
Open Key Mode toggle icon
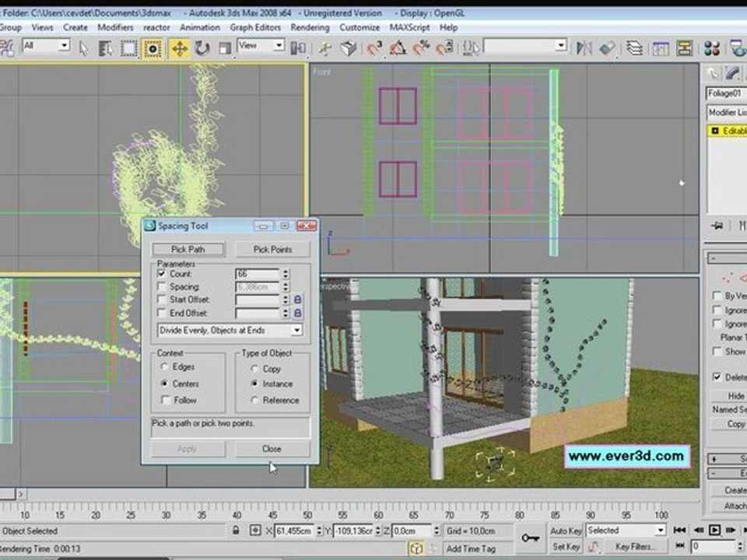coord(680,545)
